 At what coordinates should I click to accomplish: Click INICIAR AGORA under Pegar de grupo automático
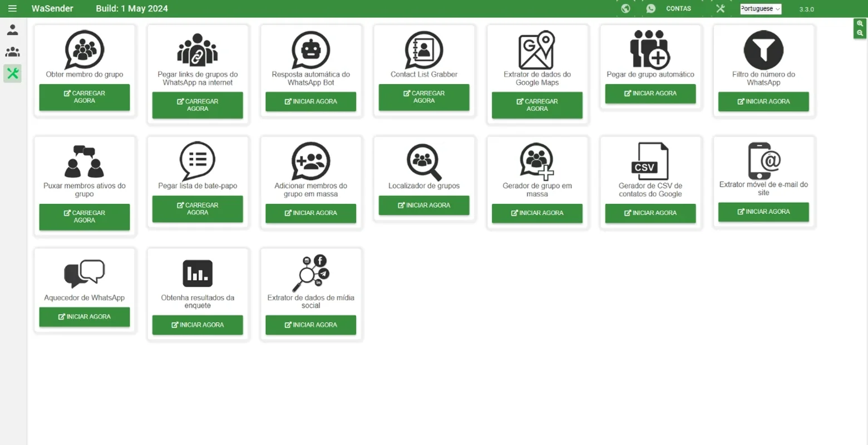pos(650,94)
